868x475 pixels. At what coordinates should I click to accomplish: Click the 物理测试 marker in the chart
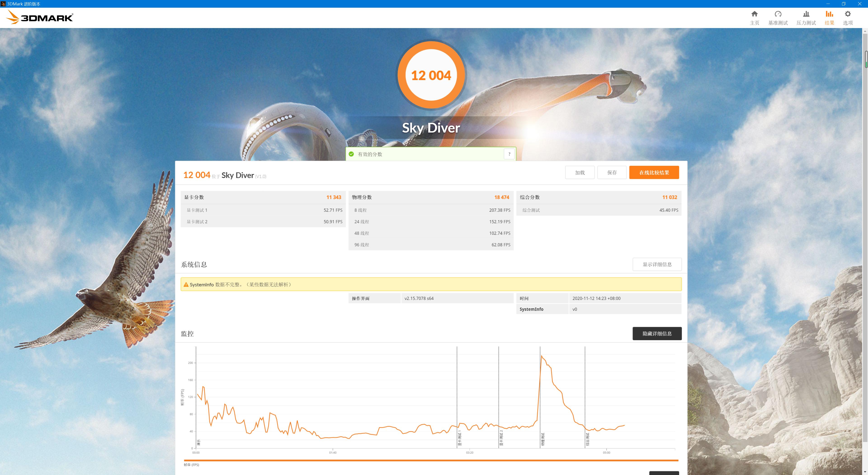543,439
